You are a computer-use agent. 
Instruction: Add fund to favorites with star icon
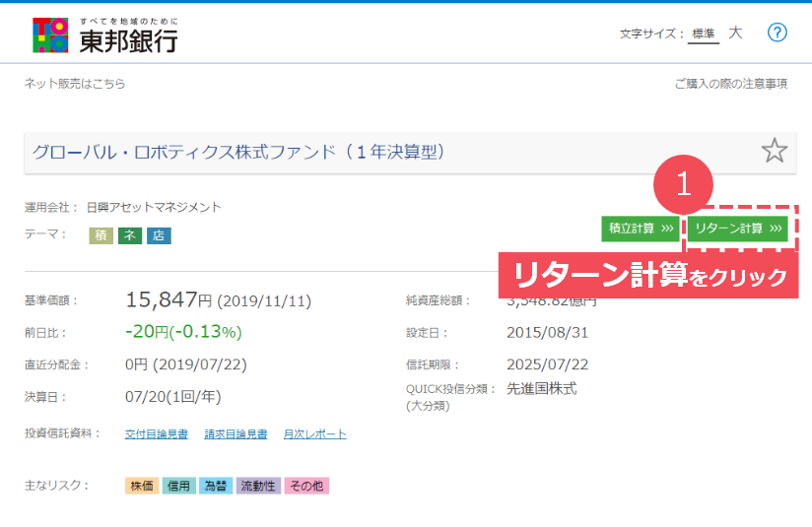click(775, 151)
